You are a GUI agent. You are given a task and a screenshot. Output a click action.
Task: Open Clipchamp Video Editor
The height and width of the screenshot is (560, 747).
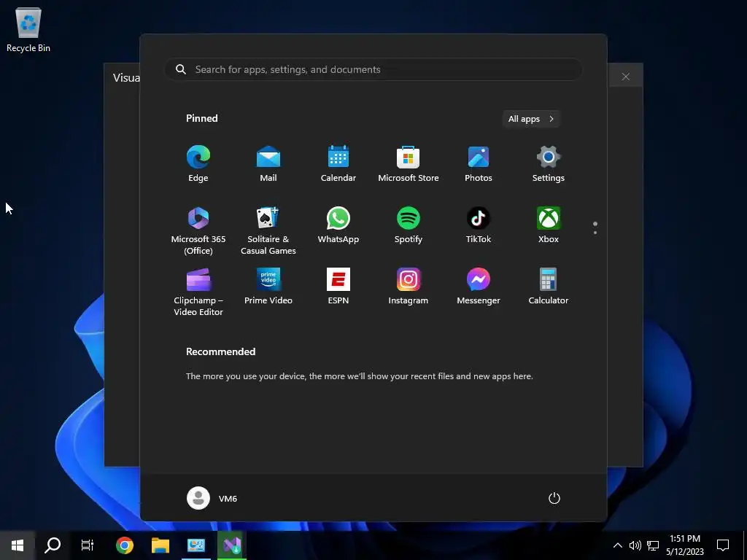point(198,292)
